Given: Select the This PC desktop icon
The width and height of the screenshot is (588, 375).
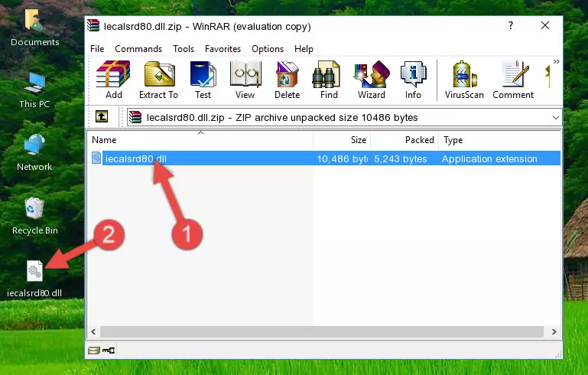Looking at the screenshot, I should coord(34,90).
